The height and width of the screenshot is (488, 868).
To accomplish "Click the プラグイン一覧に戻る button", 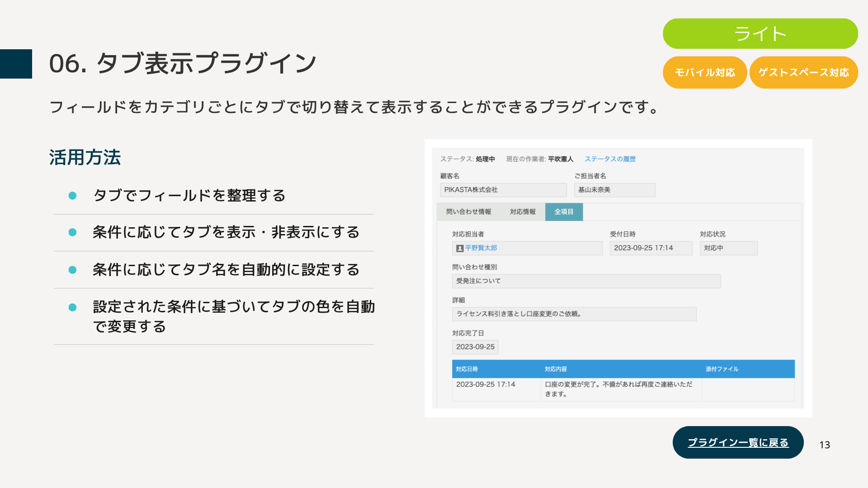I will (x=738, y=442).
